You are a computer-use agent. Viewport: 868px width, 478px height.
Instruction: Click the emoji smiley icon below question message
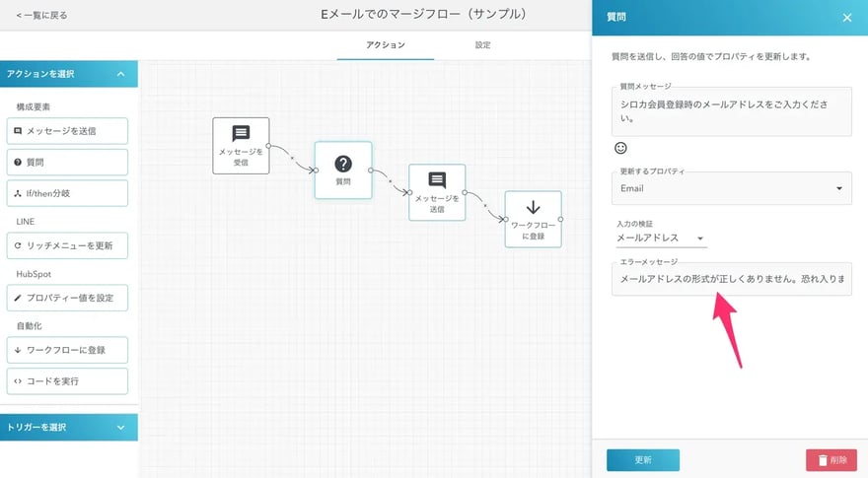click(x=620, y=148)
